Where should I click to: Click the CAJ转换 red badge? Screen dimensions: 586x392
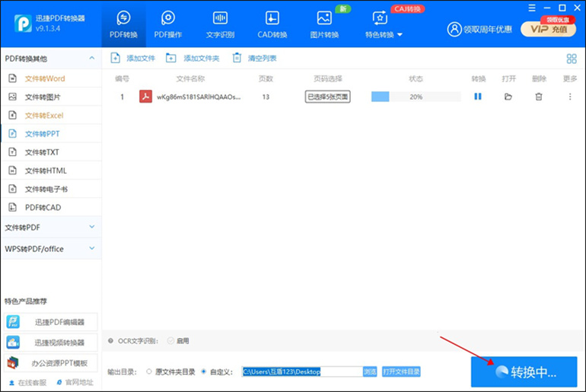[x=407, y=9]
